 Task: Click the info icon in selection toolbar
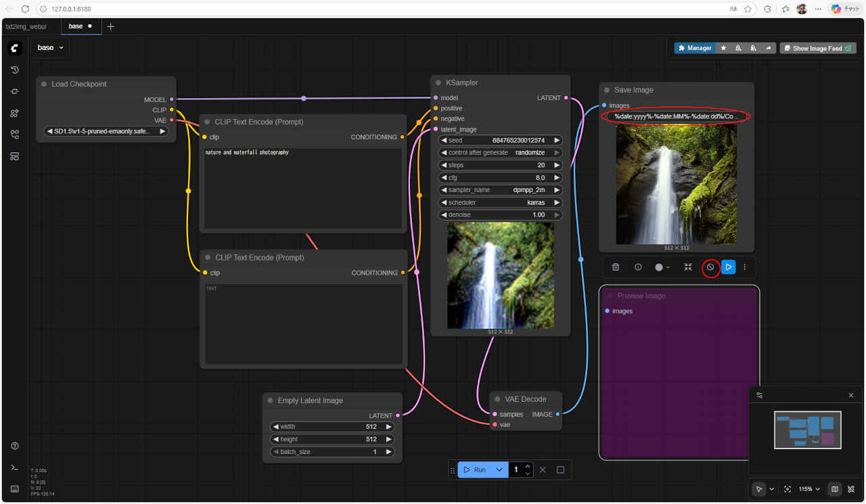pyautogui.click(x=638, y=267)
